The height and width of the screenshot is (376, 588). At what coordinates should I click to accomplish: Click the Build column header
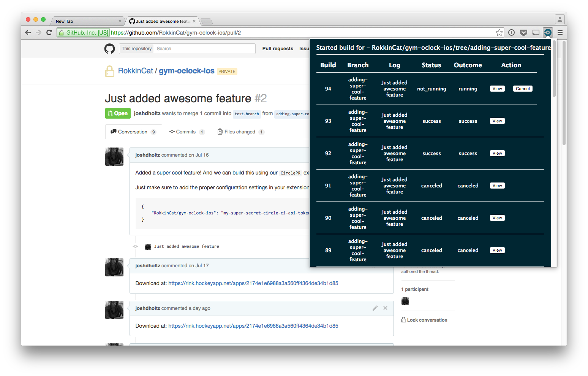click(328, 65)
